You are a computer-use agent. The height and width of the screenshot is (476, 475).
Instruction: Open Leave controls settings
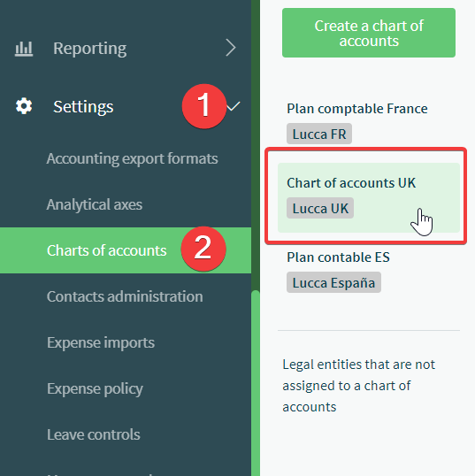click(94, 434)
